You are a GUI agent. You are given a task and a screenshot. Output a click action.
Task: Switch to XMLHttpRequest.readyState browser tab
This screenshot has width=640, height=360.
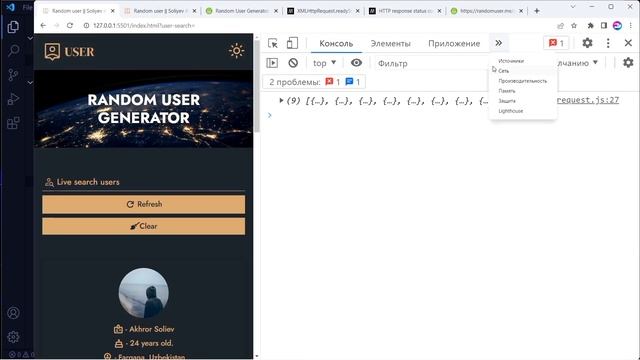point(323,11)
